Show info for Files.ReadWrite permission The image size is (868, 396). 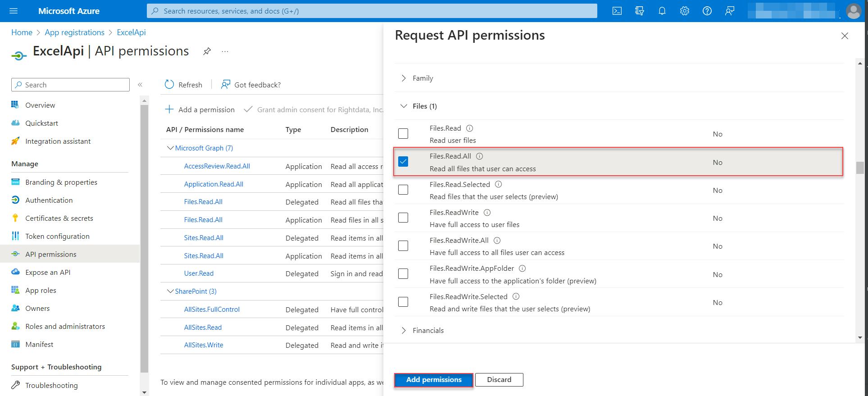coord(487,213)
